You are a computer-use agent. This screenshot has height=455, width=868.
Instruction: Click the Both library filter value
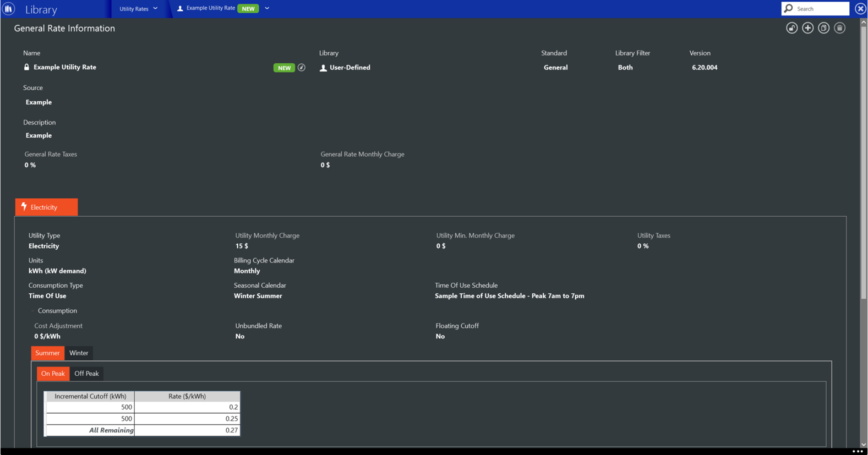pos(625,68)
